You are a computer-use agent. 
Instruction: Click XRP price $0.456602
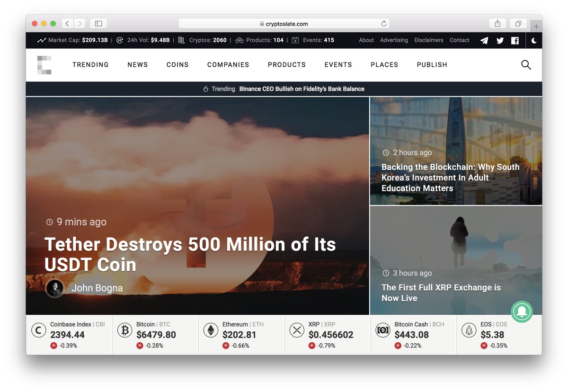331,335
